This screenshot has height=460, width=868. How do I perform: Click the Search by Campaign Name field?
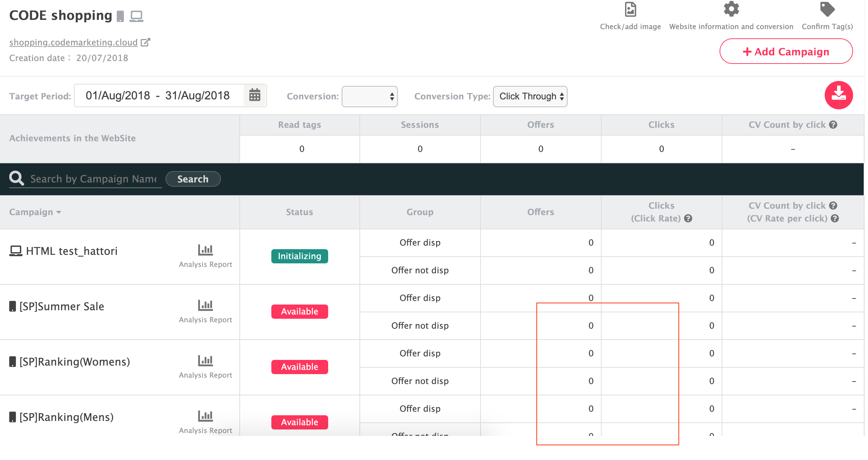point(93,179)
